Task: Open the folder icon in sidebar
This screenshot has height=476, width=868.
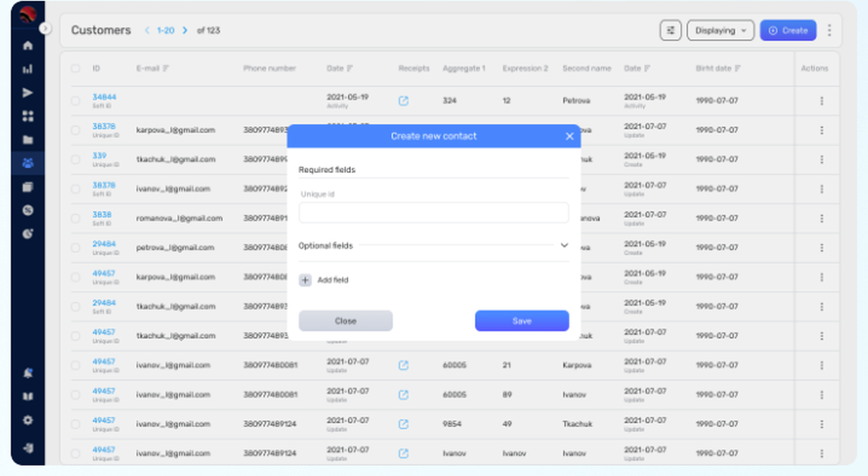Action: click(28, 140)
